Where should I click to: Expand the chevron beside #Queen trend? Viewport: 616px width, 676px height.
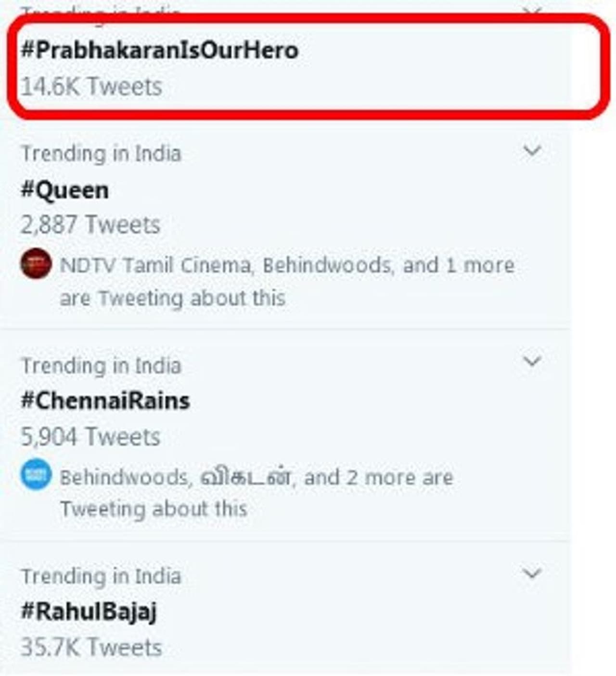532,151
